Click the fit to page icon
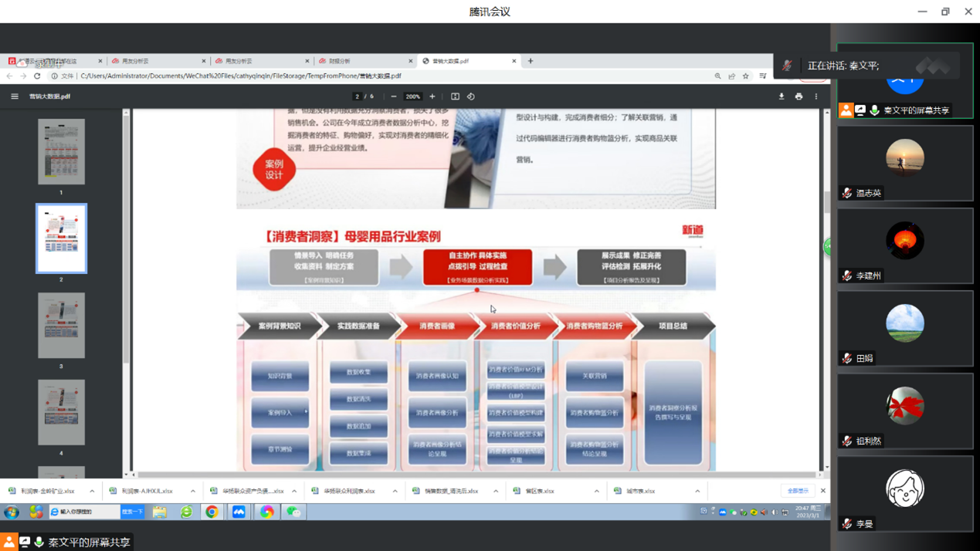Image resolution: width=980 pixels, height=551 pixels. coord(455,96)
